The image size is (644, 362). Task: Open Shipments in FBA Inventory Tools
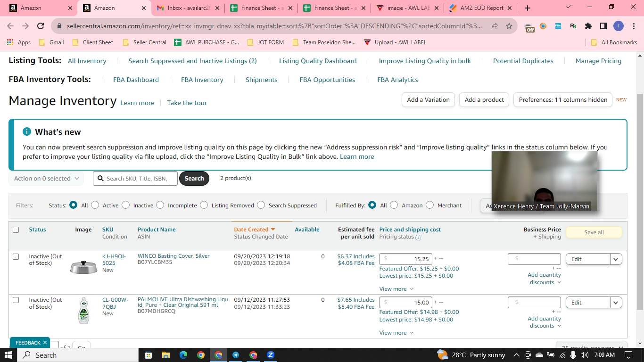[x=262, y=80]
